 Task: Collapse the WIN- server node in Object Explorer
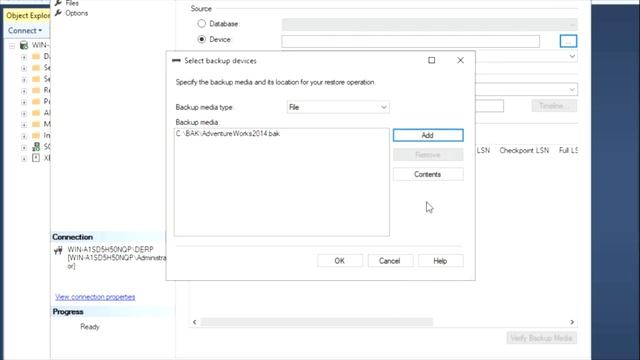pyautogui.click(x=12, y=45)
